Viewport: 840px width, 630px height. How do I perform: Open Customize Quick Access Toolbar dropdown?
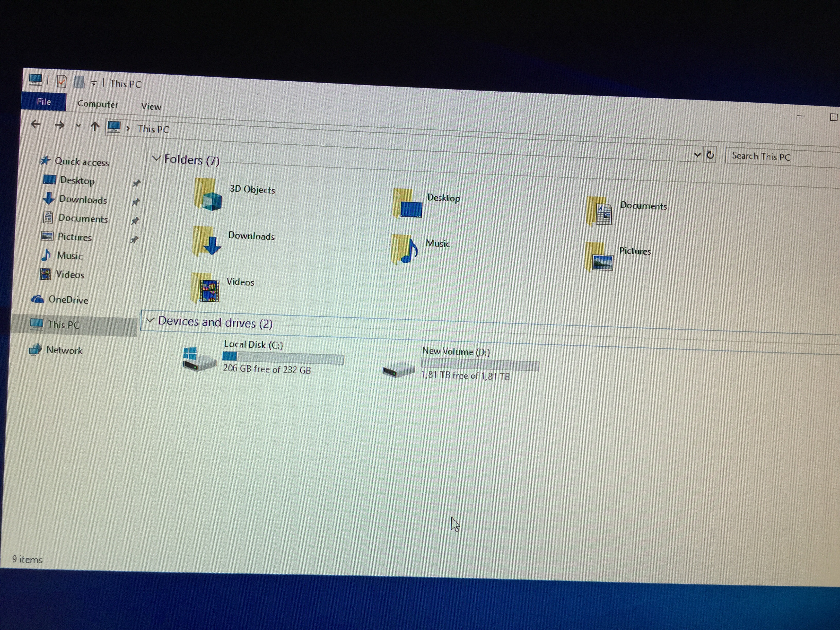93,83
